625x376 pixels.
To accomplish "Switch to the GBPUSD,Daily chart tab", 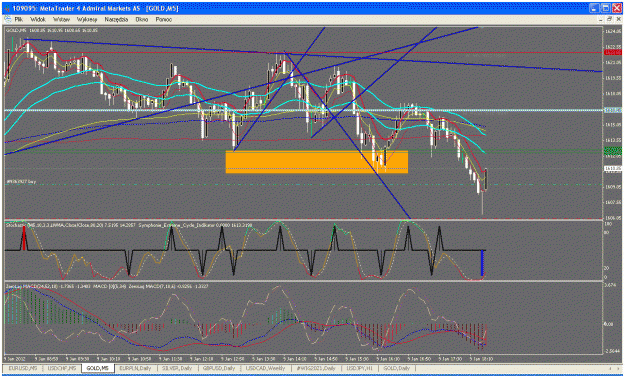I will point(219,368).
